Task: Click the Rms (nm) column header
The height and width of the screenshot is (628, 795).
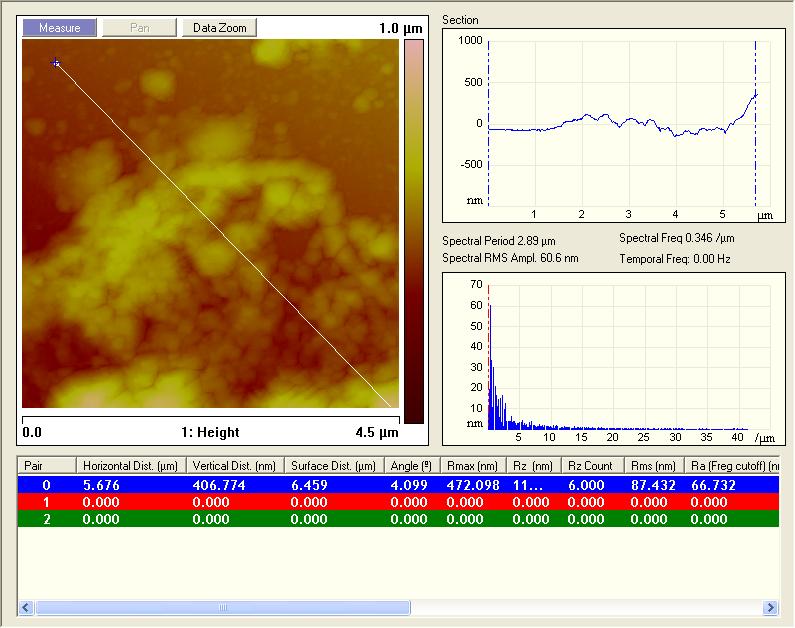Action: click(654, 466)
